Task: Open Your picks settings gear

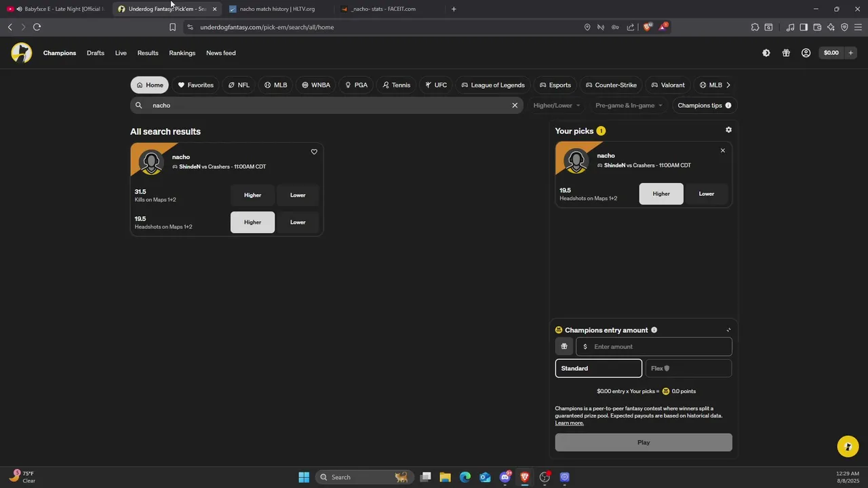Action: coord(728,129)
